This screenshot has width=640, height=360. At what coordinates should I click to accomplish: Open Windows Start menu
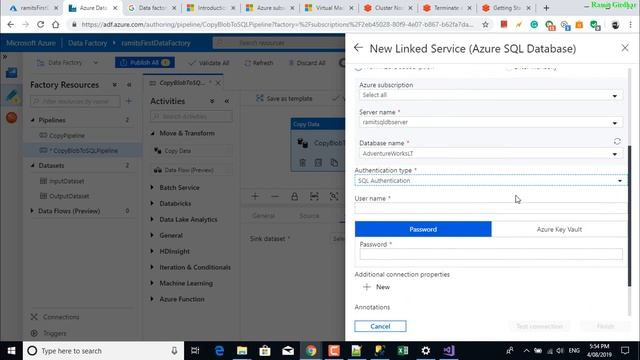[x=11, y=351]
